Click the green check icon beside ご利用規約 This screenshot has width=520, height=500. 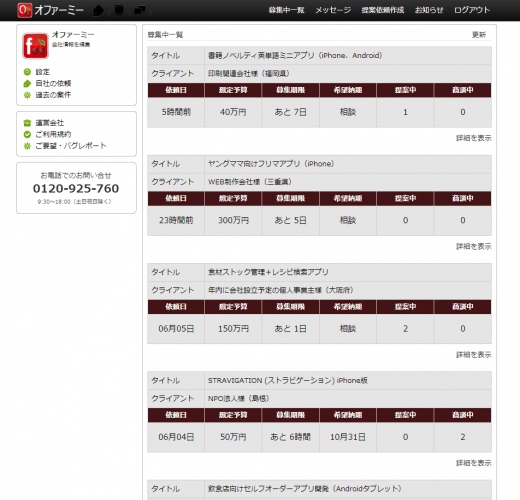[27, 134]
